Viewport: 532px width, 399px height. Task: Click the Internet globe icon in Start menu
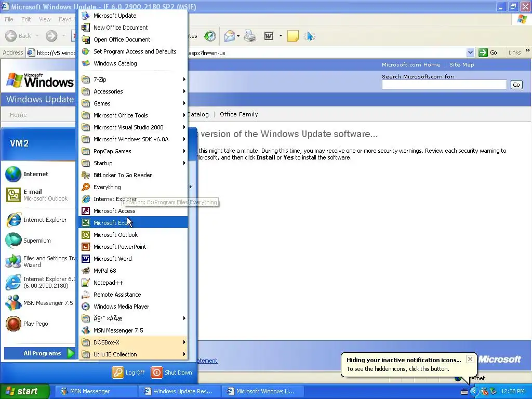click(x=13, y=174)
